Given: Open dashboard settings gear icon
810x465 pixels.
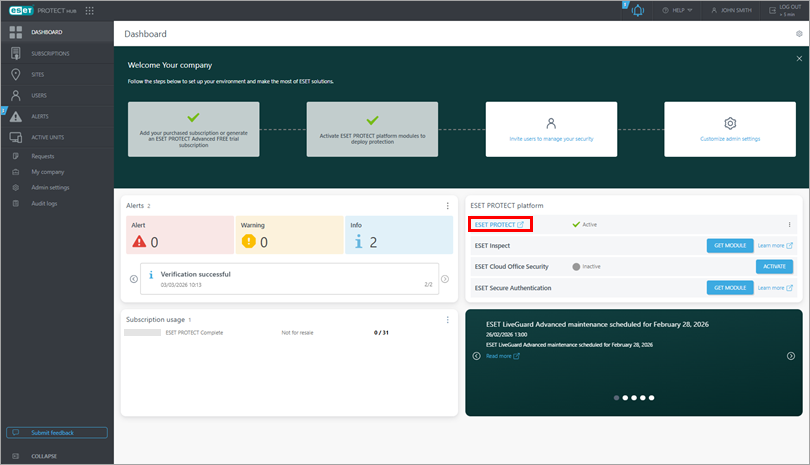Looking at the screenshot, I should 799,34.
